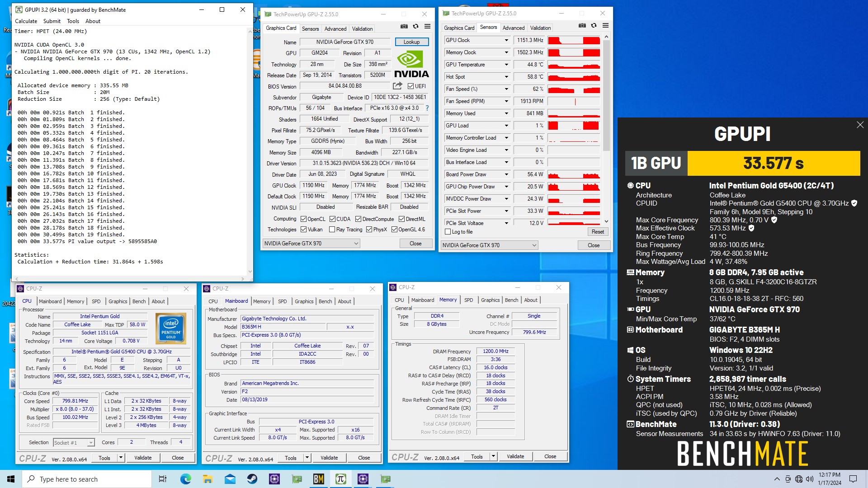Image resolution: width=868 pixels, height=488 pixels.
Task: Show hidden tray icons chevron
Action: (777, 479)
